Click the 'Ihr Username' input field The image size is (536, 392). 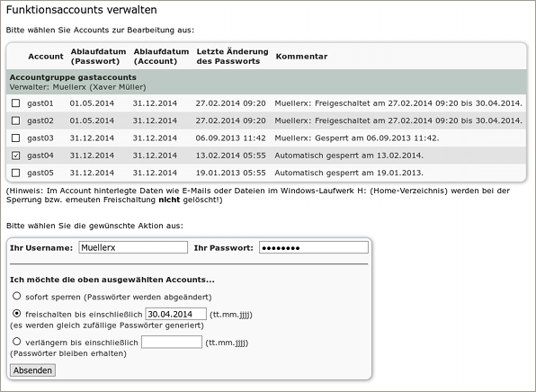[x=133, y=247]
